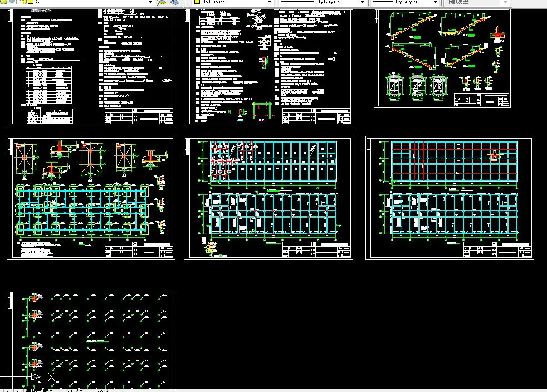Open the ByLayer linetype dropdown

pos(362,2)
